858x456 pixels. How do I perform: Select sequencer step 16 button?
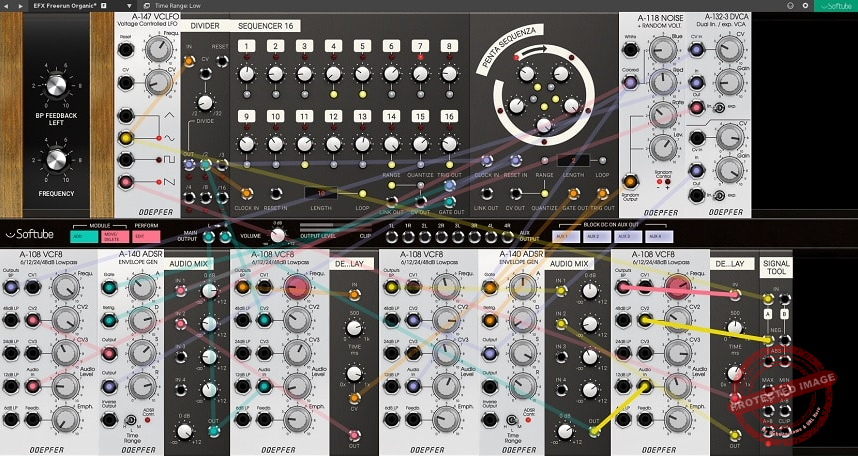coord(449,117)
